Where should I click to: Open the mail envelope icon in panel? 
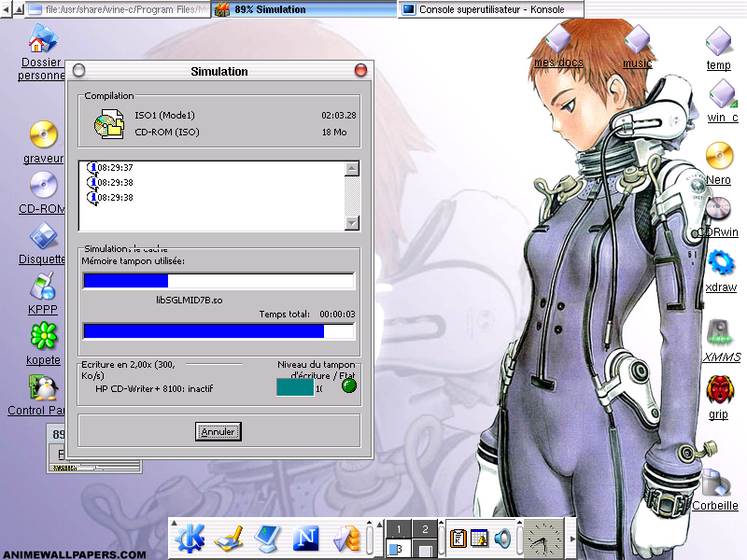pos(346,539)
